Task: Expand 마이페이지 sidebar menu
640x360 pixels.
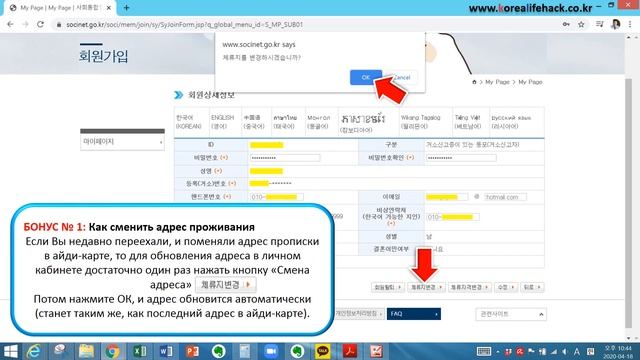Action: coord(122,142)
